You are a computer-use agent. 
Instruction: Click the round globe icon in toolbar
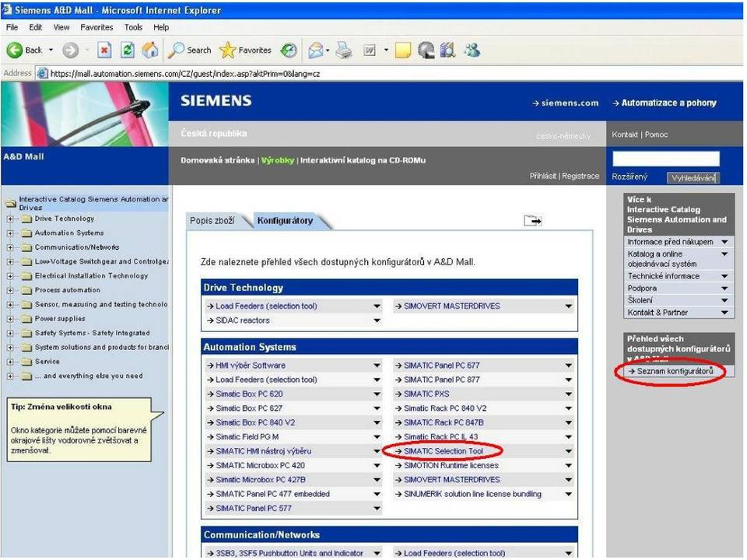426,50
